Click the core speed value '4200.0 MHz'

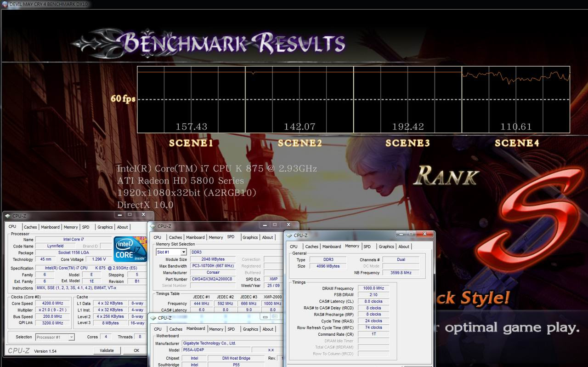53,304
